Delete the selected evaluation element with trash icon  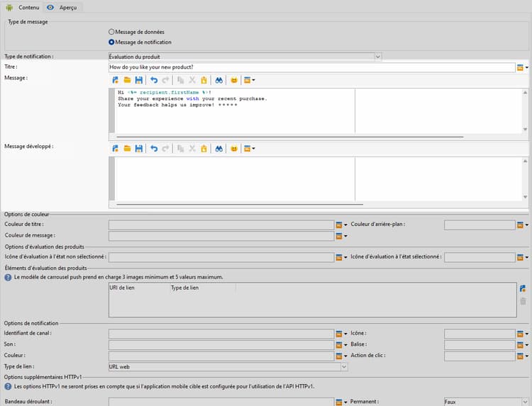523,301
